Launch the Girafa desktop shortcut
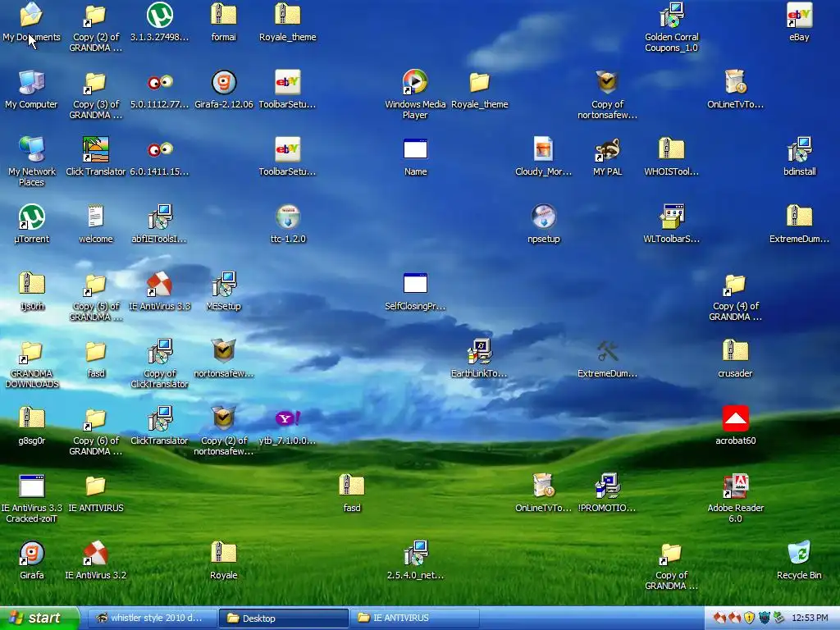Screen dimensions: 840x630 pos(31,559)
